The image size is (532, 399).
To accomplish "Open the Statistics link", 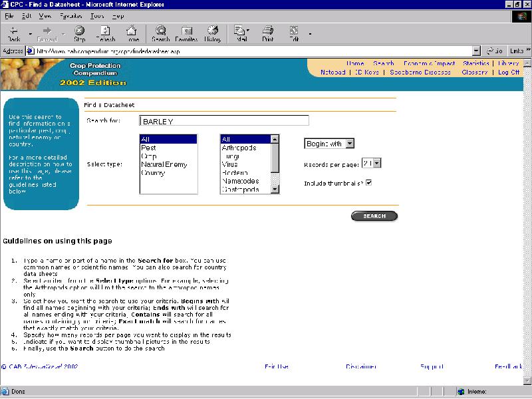I will click(x=476, y=63).
